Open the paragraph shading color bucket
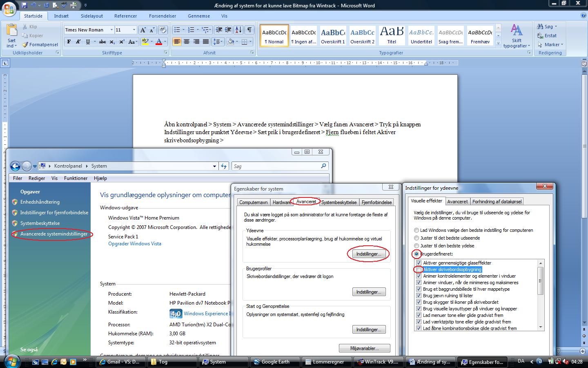Viewport: 588px width, 368px height. point(231,42)
